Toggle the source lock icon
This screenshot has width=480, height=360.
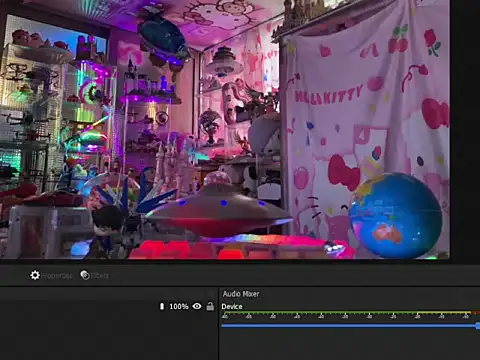pos(210,306)
